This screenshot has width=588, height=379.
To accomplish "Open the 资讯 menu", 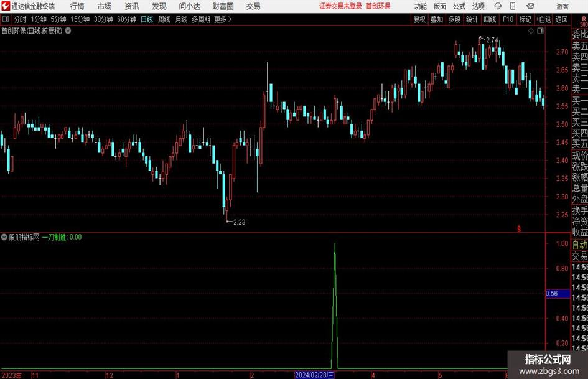I will (132, 6).
